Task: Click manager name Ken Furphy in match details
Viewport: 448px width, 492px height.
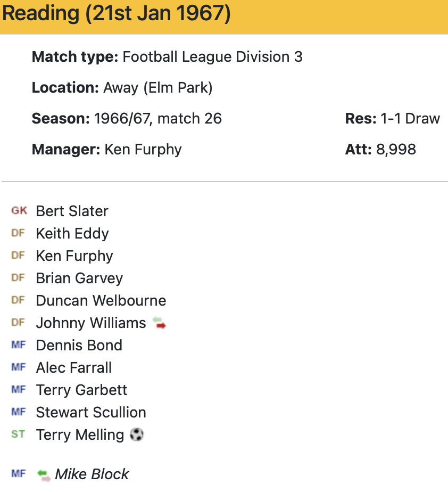Action: tap(143, 149)
